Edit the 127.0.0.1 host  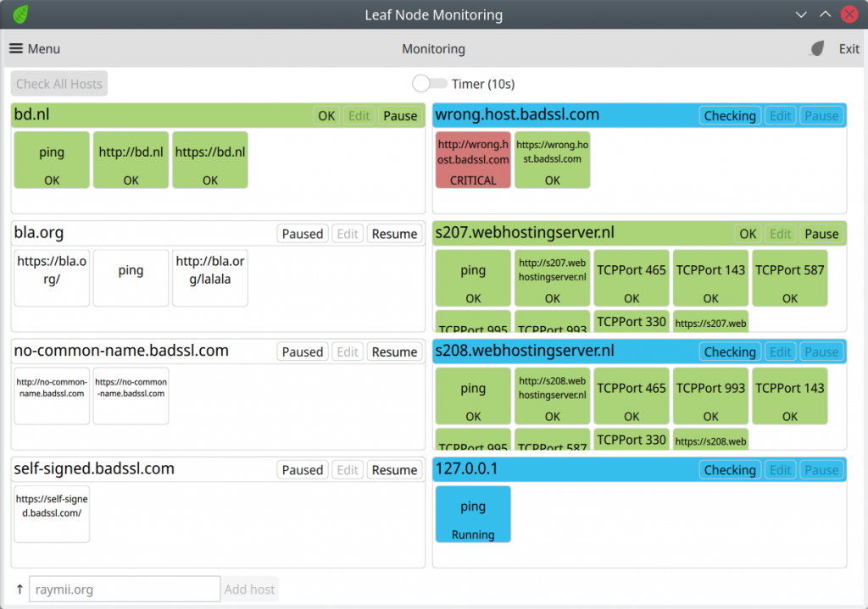(780, 469)
